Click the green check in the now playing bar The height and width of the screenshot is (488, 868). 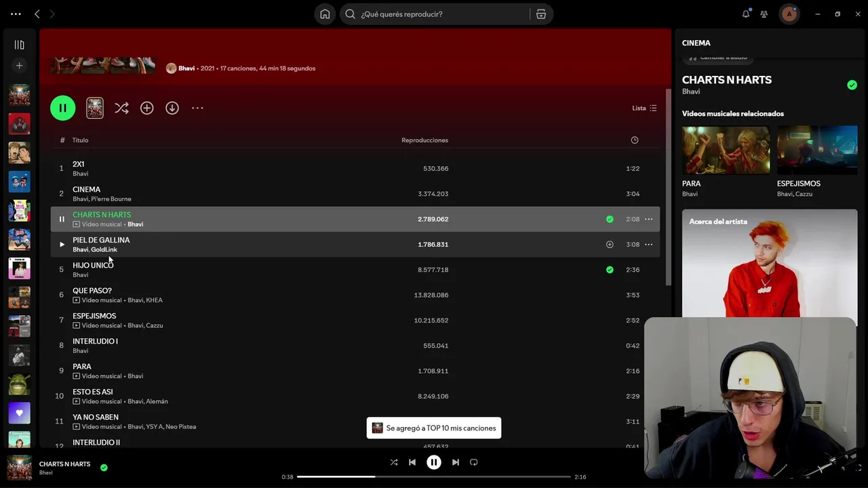point(104,468)
